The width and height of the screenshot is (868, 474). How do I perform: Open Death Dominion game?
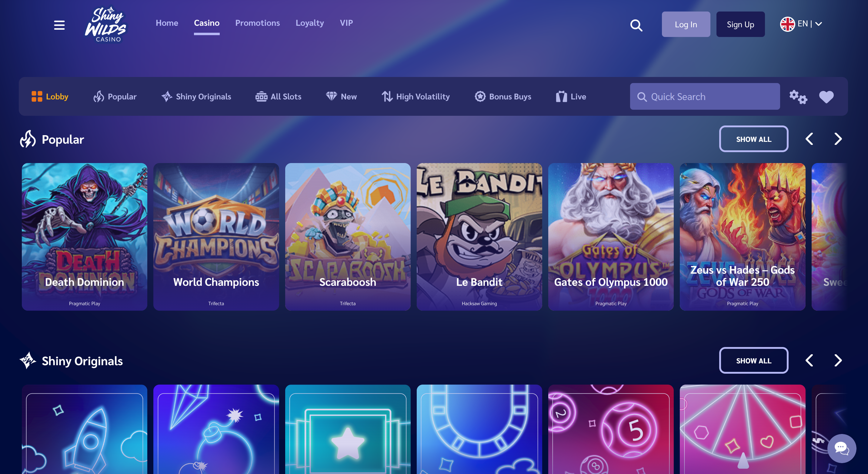84,236
